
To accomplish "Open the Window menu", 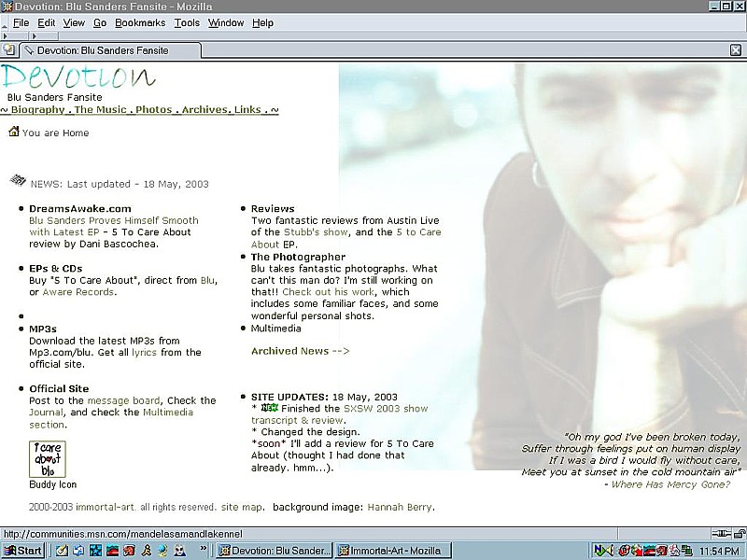I will [226, 22].
